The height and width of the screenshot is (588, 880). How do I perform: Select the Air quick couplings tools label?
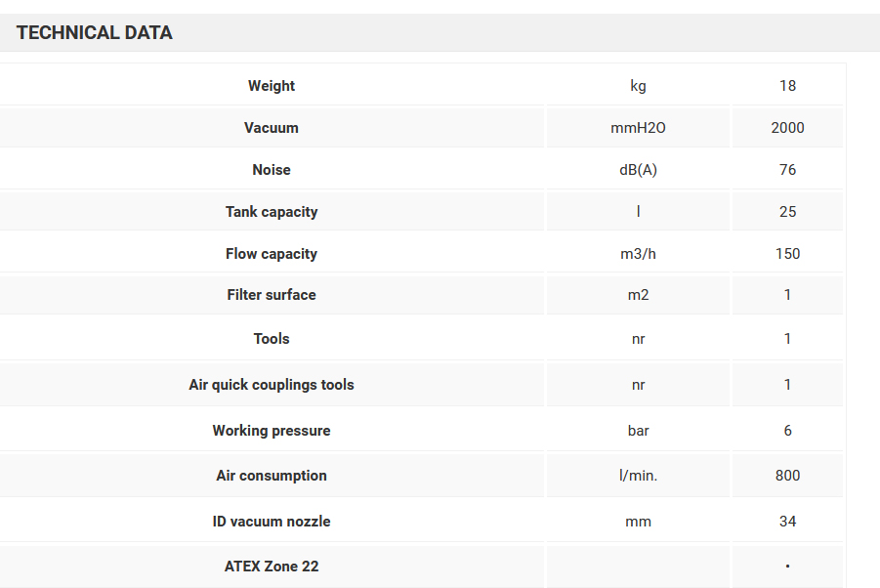(x=272, y=385)
